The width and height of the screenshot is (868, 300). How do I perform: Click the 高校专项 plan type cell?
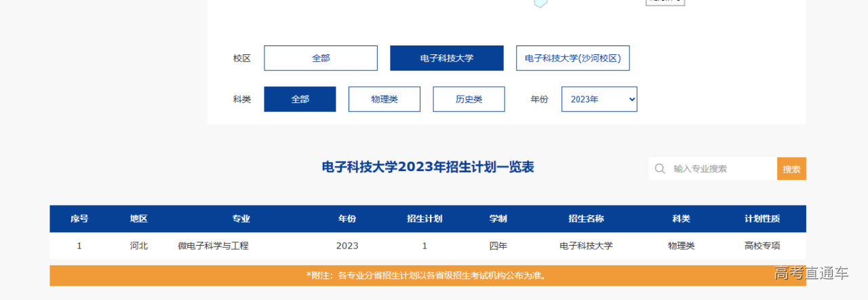point(762,246)
